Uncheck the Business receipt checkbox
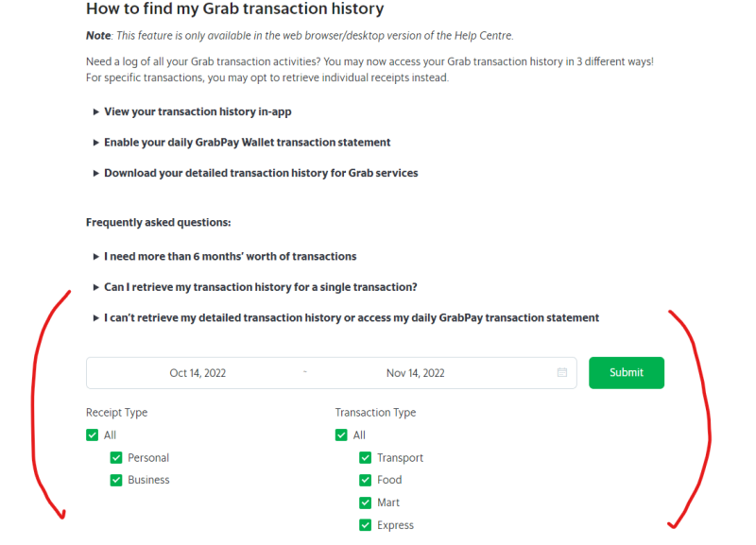756x545 pixels. coord(116,480)
